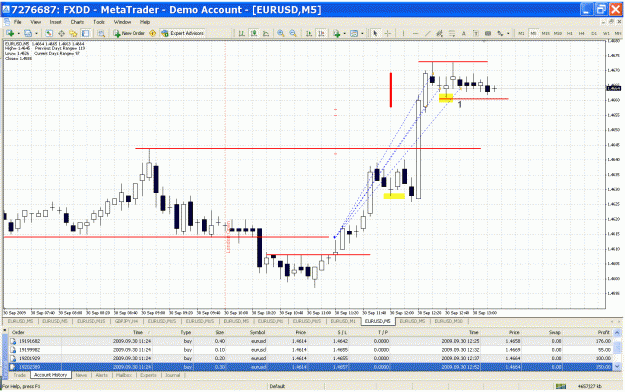Open the Arrows objects icon
The height and width of the screenshot is (392, 625).
pos(500,33)
